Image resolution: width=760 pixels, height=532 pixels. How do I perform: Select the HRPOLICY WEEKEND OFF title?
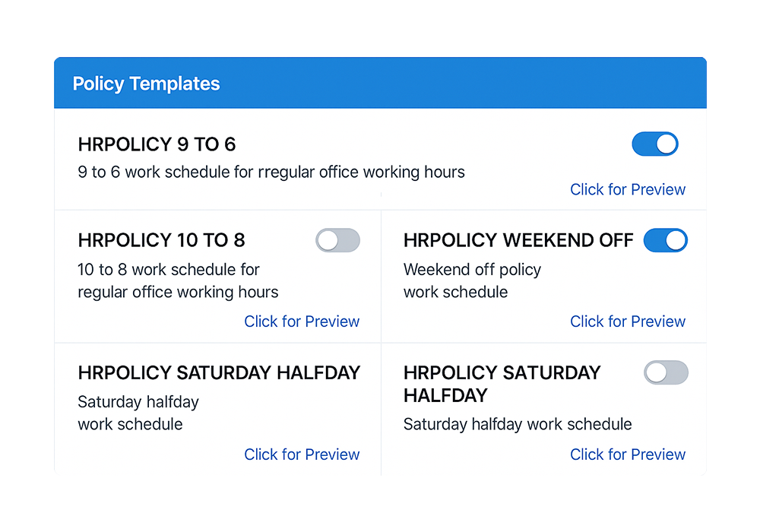(518, 240)
